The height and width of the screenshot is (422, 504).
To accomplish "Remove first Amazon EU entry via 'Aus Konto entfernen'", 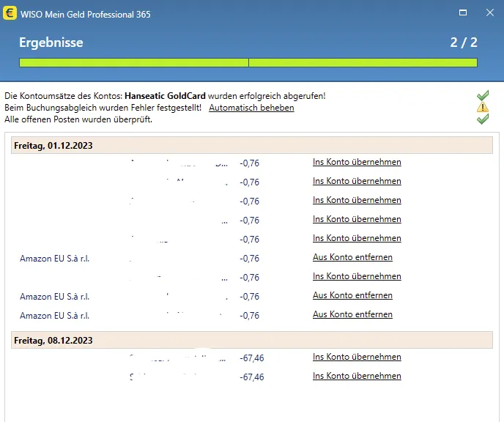I will (352, 257).
